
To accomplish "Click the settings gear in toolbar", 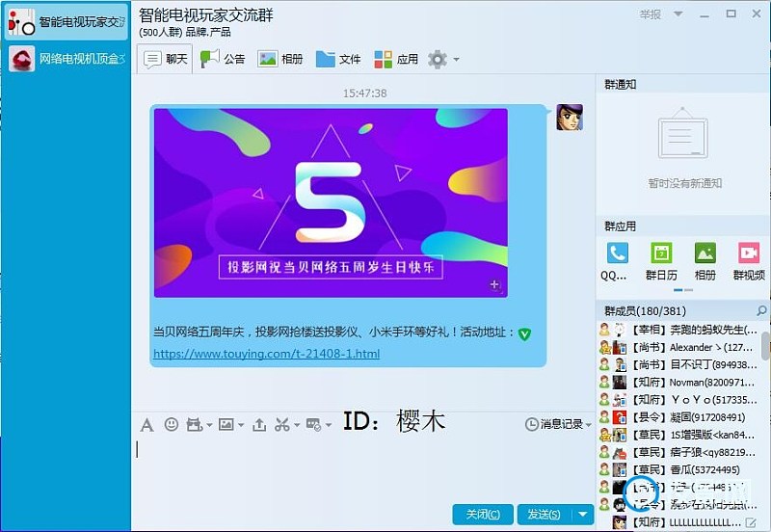I will pos(438,60).
